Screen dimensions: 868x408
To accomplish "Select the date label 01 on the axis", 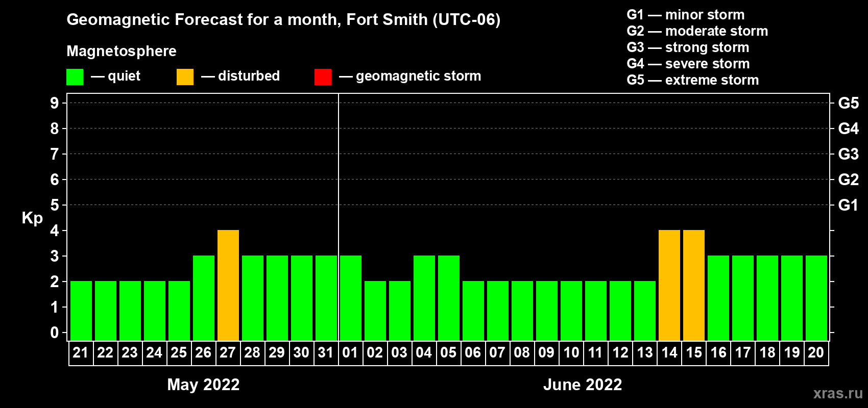I will 350,352.
